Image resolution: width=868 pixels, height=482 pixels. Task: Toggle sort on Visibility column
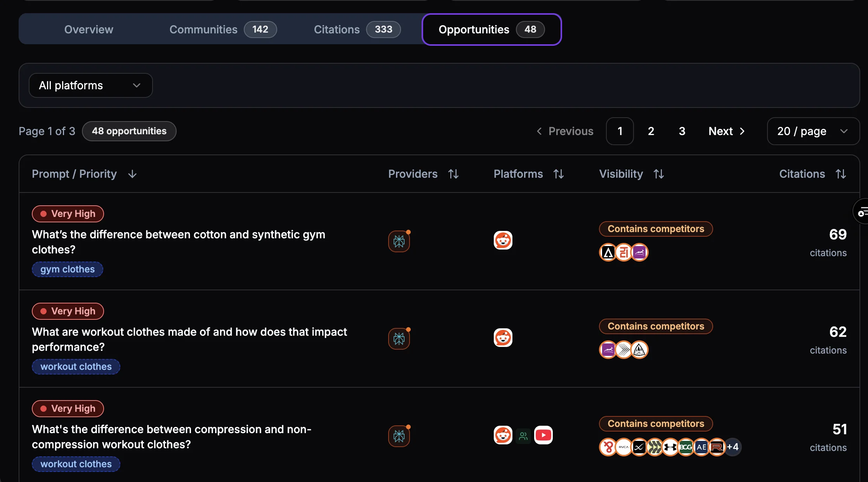(x=658, y=174)
